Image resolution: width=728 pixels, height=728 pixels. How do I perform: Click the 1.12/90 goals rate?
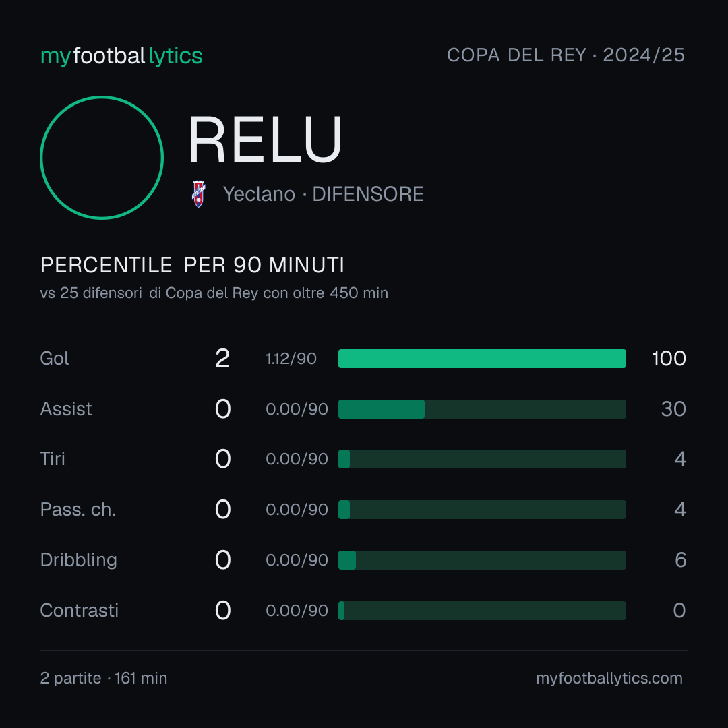(x=291, y=359)
